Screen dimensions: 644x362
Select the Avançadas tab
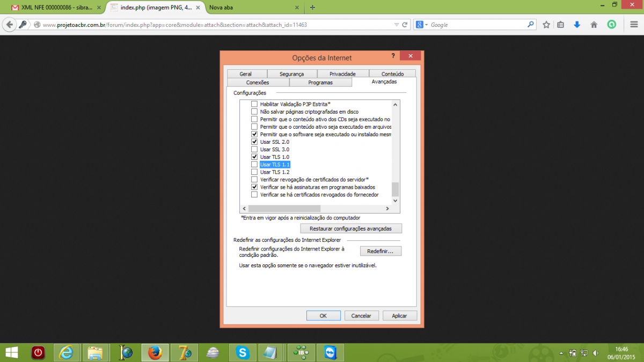[x=384, y=82]
